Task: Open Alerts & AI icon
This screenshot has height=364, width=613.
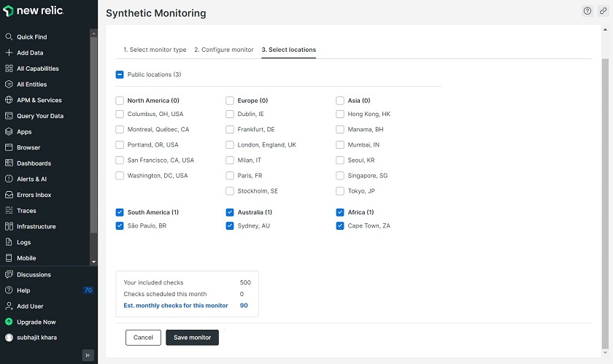Action: click(x=9, y=179)
